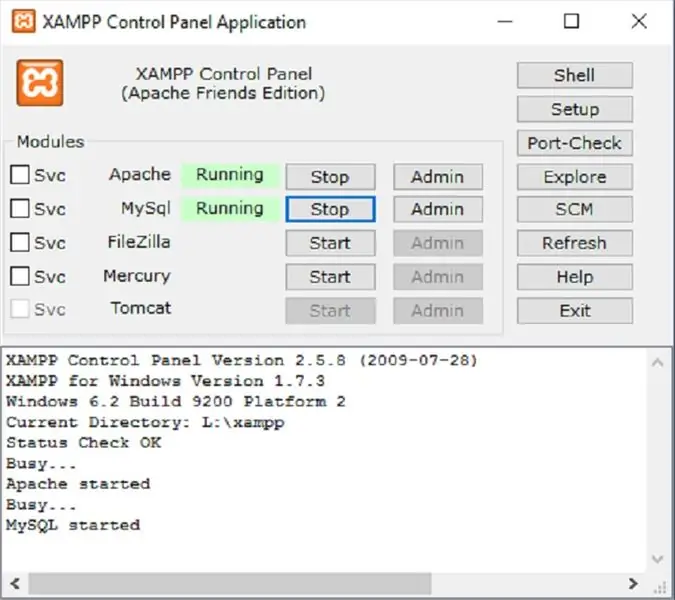Click the Exit button
The width and height of the screenshot is (675, 600).
coord(575,310)
